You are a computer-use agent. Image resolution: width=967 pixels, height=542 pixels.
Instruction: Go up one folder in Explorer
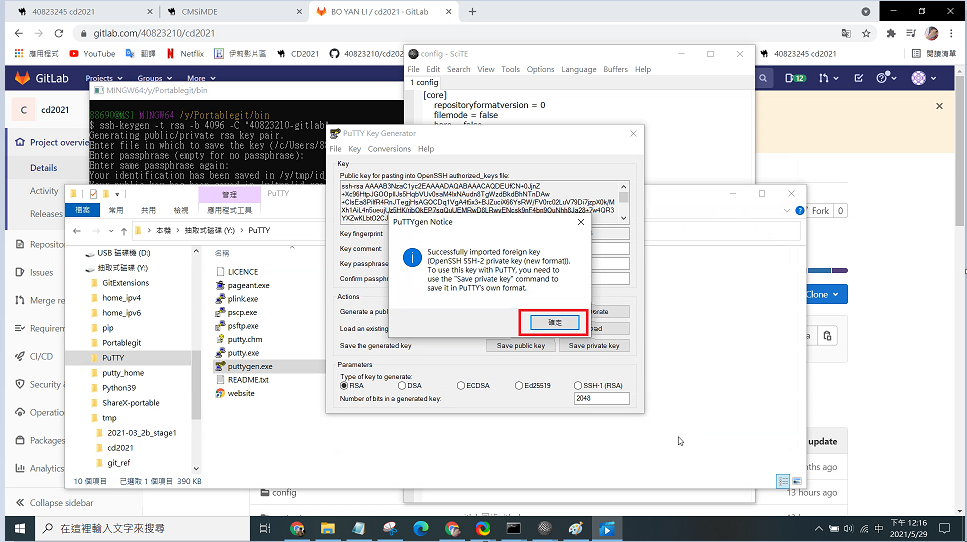coord(124,231)
